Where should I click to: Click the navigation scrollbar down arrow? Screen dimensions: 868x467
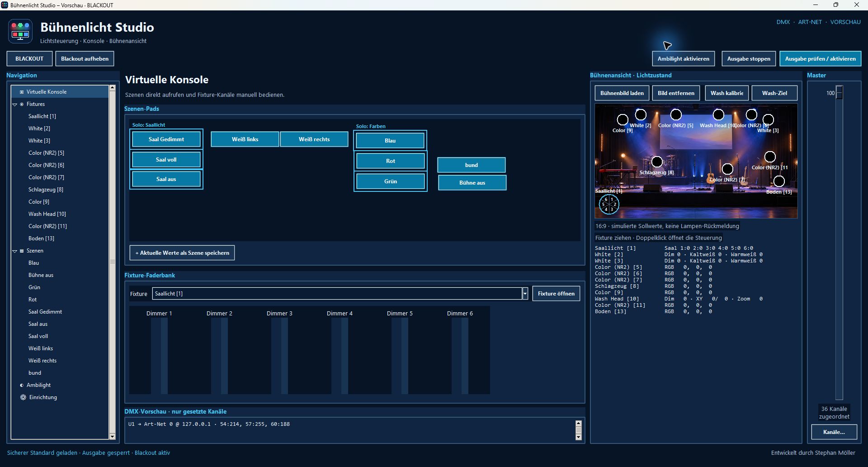(112, 436)
